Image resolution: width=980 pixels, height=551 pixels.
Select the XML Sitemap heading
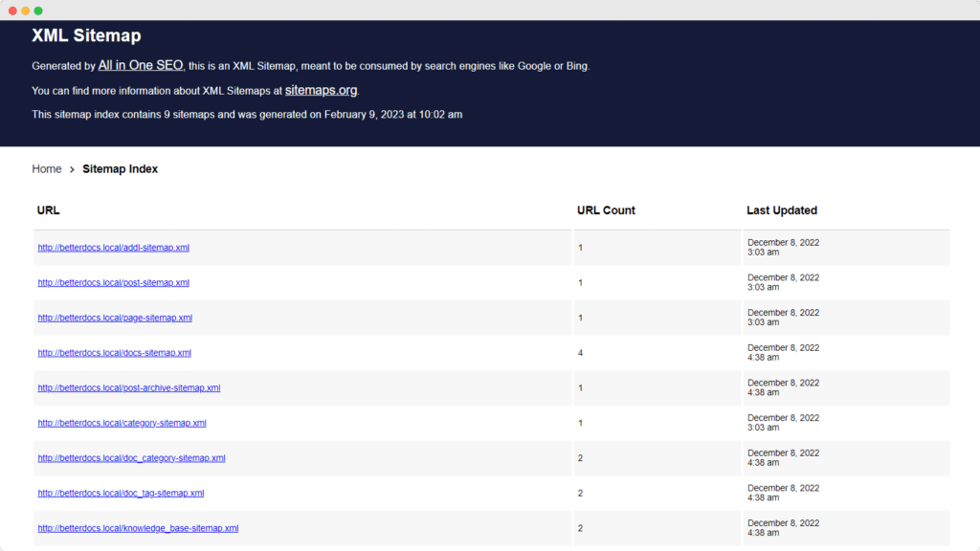coord(86,35)
